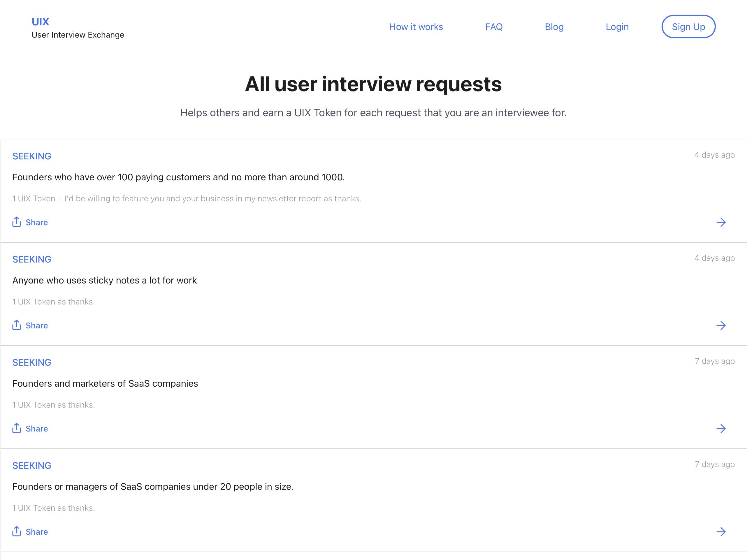The height and width of the screenshot is (560, 747).
Task: Visit the Blog link
Action: coord(554,27)
